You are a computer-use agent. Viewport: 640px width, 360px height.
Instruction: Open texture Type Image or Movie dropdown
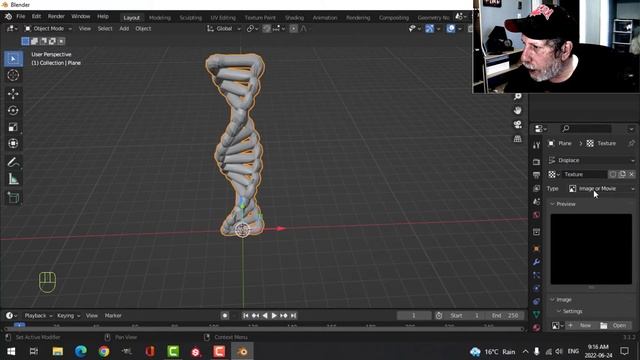(x=602, y=189)
